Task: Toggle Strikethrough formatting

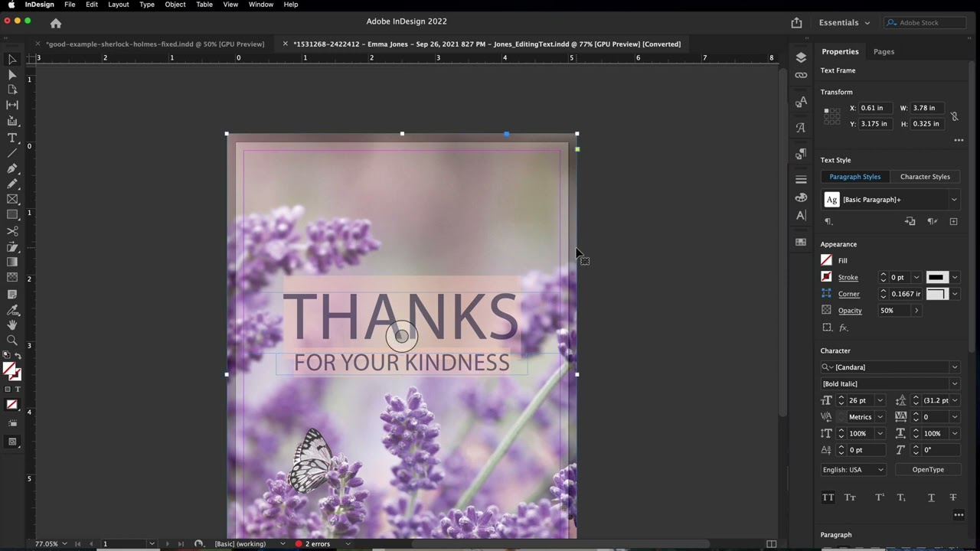Action: click(x=953, y=497)
